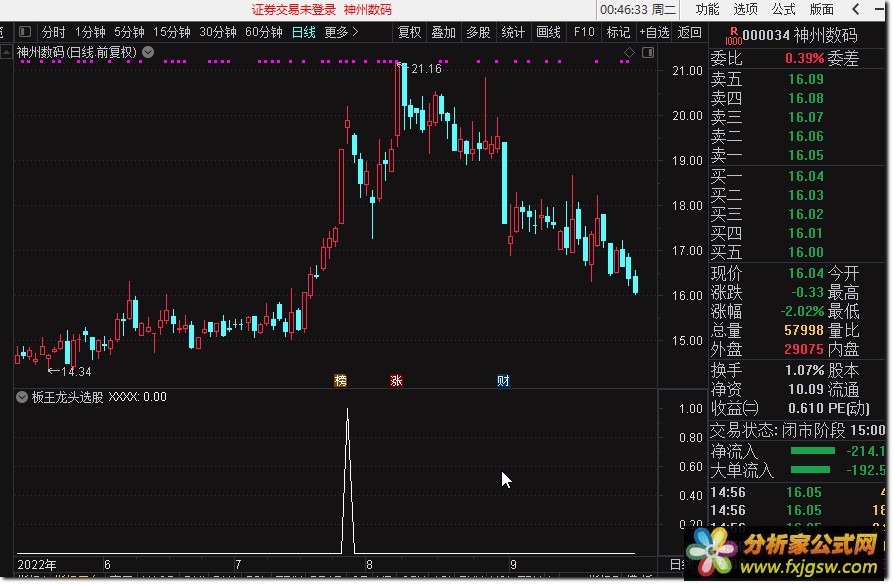Click the 14.34 low price label
The image size is (894, 584).
click(76, 372)
